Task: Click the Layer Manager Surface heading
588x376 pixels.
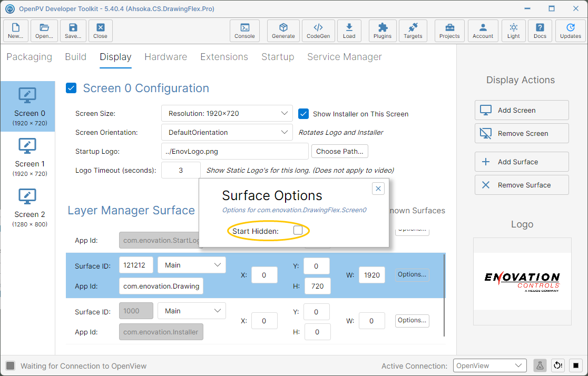Action: 131,210
